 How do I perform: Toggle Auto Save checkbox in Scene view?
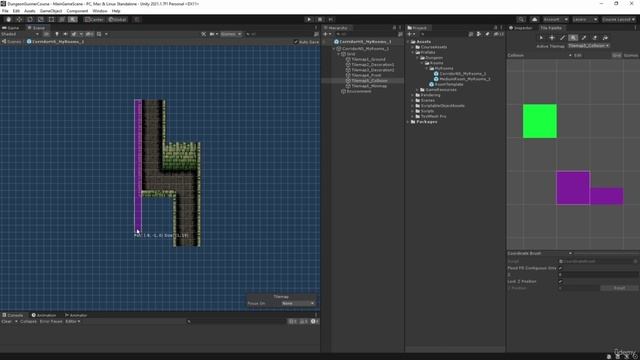[x=296, y=42]
